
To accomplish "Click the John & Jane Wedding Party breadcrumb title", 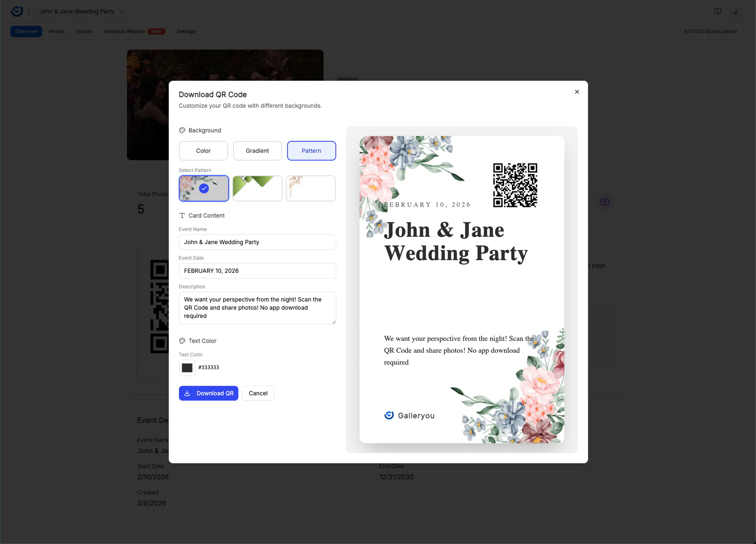I will point(77,11).
